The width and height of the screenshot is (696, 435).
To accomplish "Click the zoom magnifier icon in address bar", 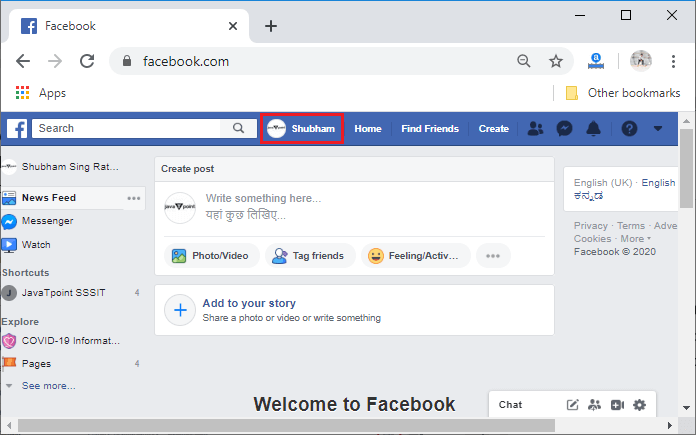I will point(524,61).
